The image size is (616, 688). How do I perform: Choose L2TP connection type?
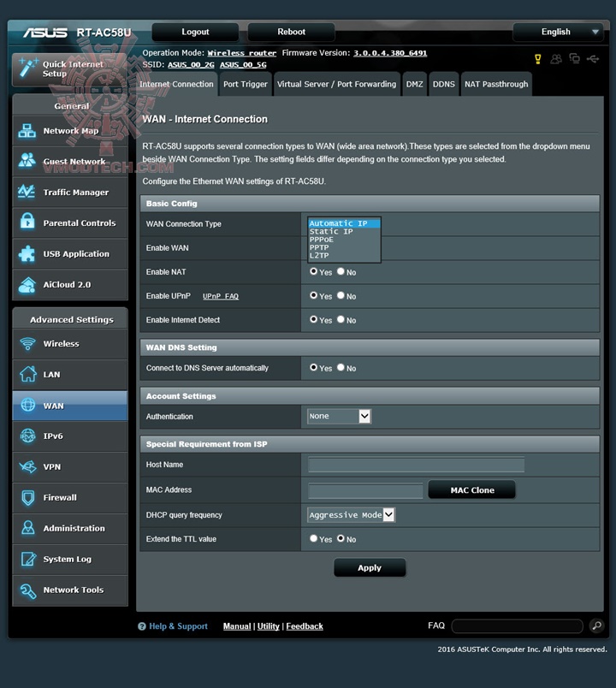pyautogui.click(x=344, y=255)
